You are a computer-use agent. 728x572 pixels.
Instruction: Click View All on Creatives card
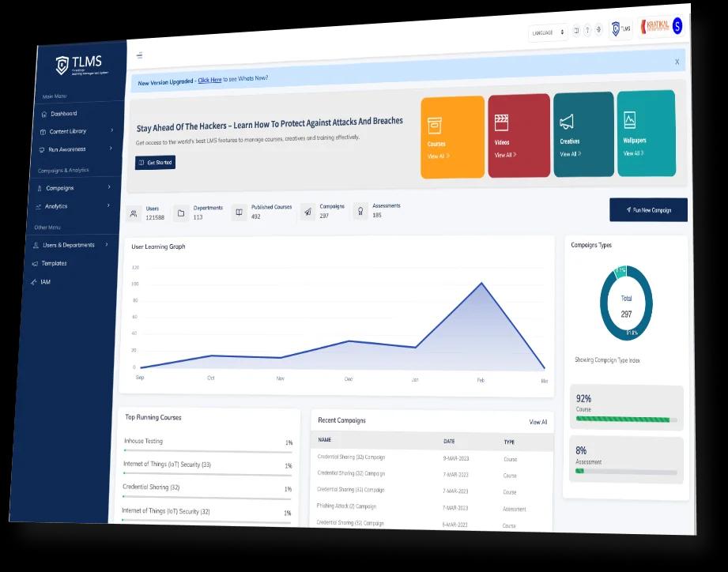[571, 154]
